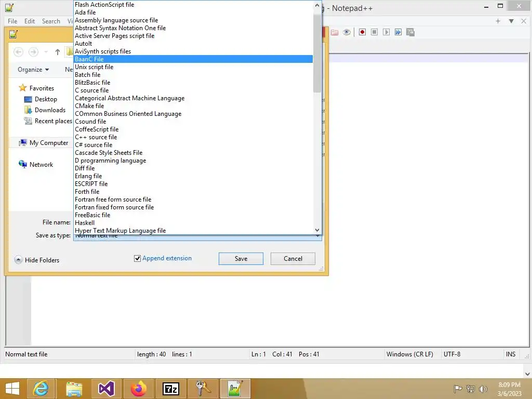Click the Save button

tap(241, 259)
